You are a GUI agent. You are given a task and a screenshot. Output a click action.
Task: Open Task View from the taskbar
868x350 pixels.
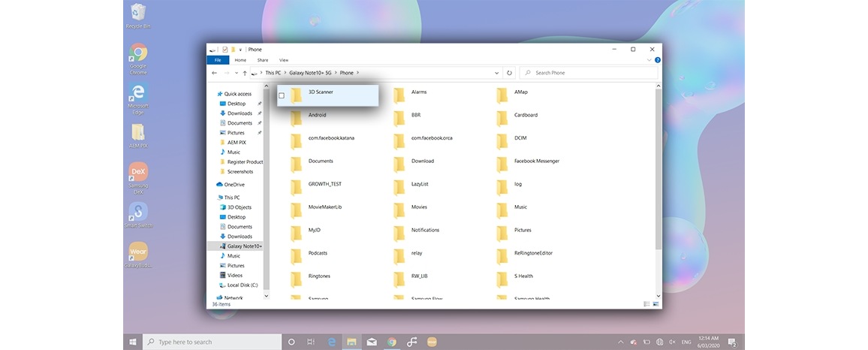(x=311, y=342)
